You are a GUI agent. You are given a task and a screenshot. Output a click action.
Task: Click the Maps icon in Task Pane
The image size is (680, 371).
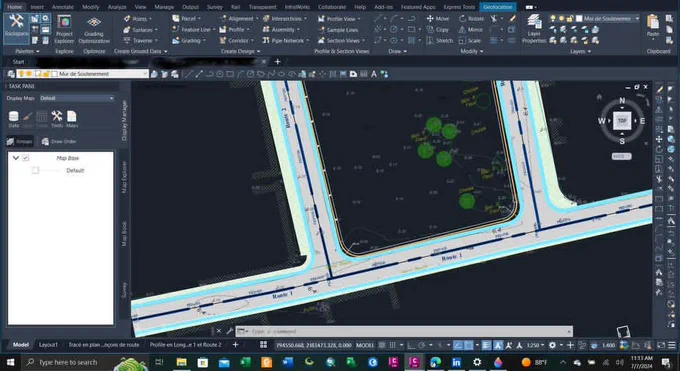[x=72, y=119]
